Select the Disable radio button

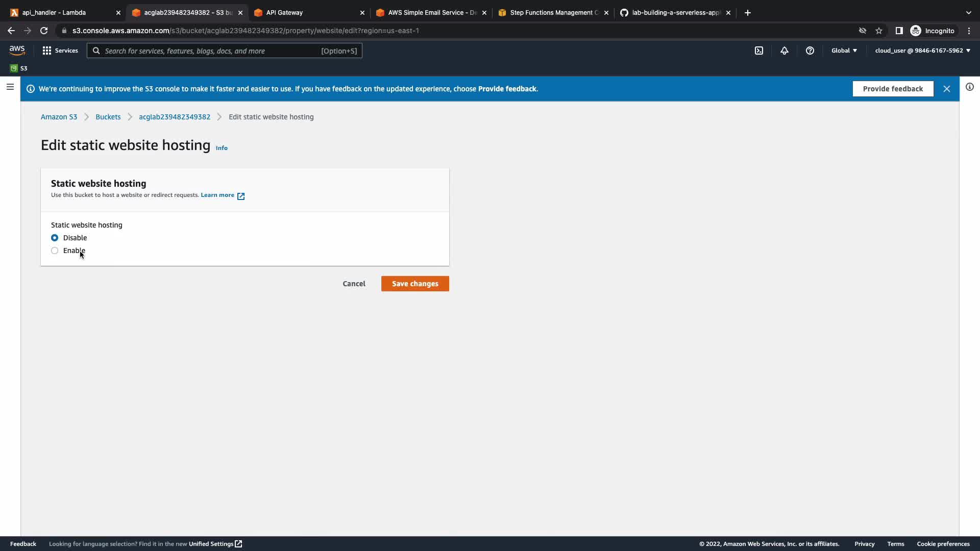tap(55, 238)
